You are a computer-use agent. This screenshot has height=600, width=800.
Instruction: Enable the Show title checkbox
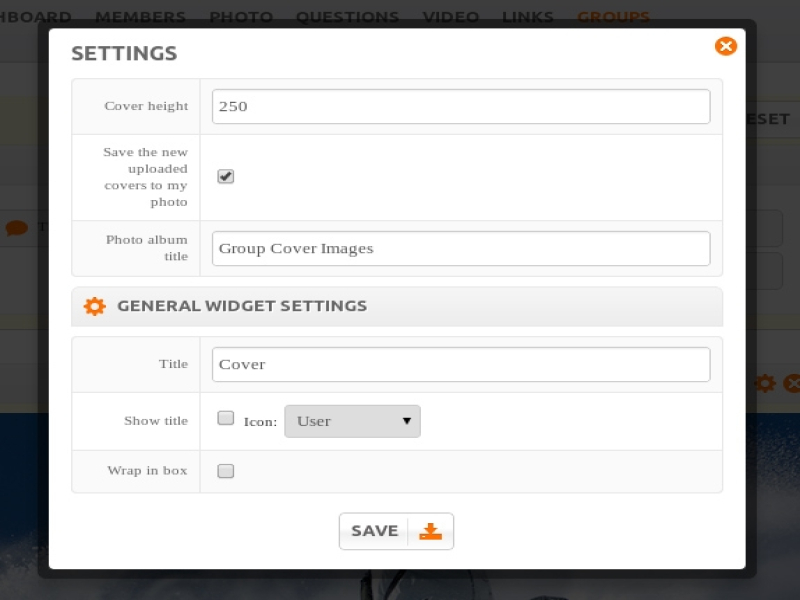(226, 419)
